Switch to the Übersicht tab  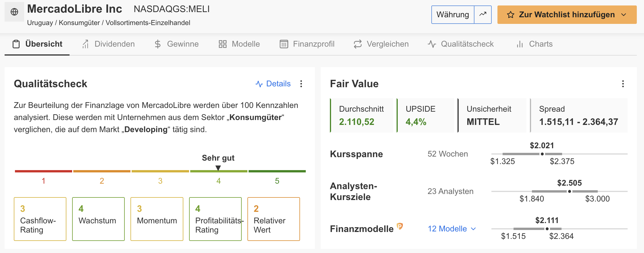pyautogui.click(x=37, y=44)
